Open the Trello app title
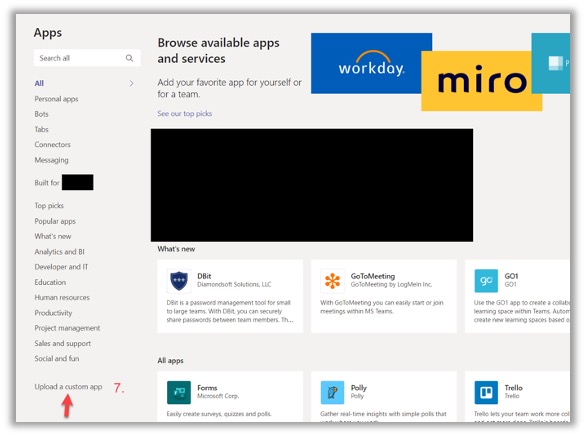 513,388
